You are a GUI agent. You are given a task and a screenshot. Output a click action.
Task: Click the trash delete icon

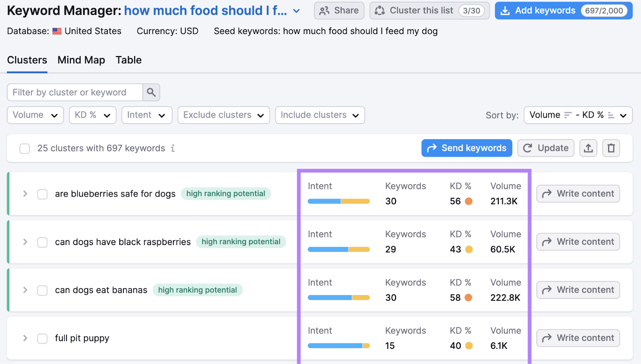coord(611,148)
